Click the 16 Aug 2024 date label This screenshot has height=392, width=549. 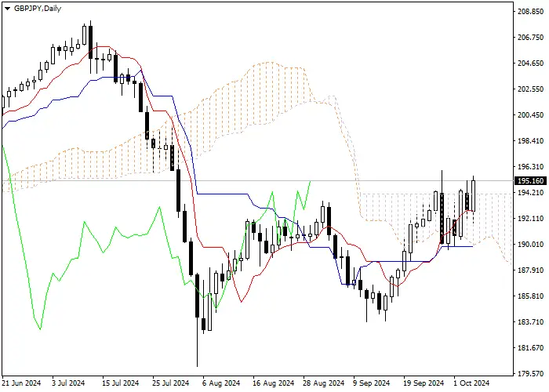(x=274, y=383)
